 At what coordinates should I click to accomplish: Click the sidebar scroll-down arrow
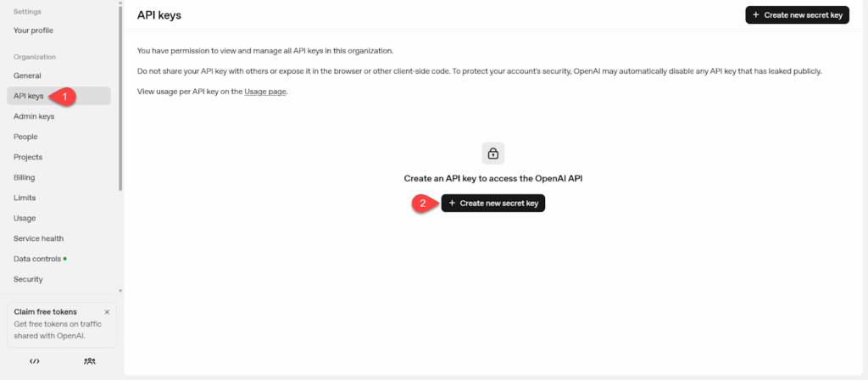point(120,290)
